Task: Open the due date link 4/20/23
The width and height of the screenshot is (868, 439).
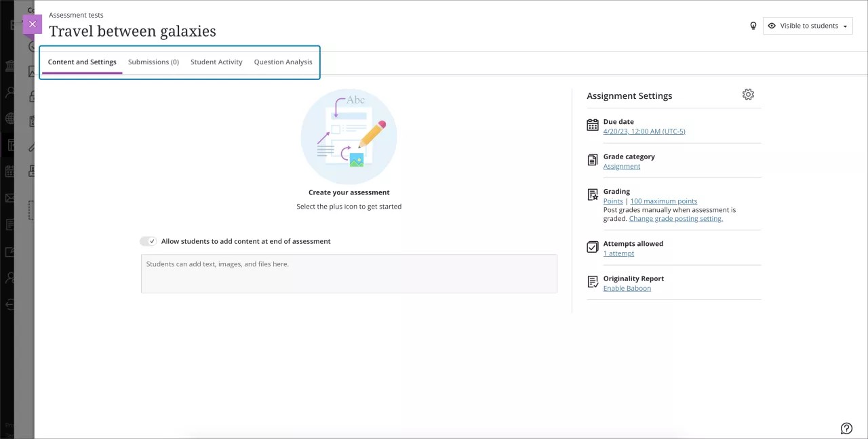Action: 644,131
